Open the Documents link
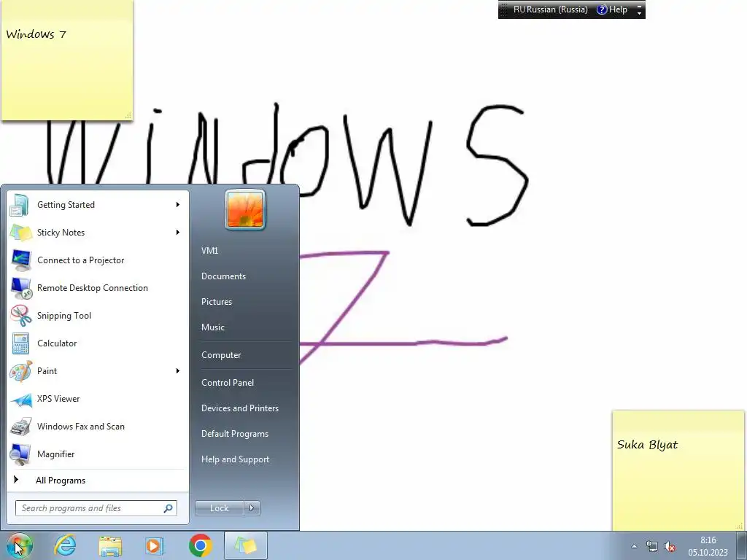Image resolution: width=747 pixels, height=560 pixels. (x=223, y=276)
